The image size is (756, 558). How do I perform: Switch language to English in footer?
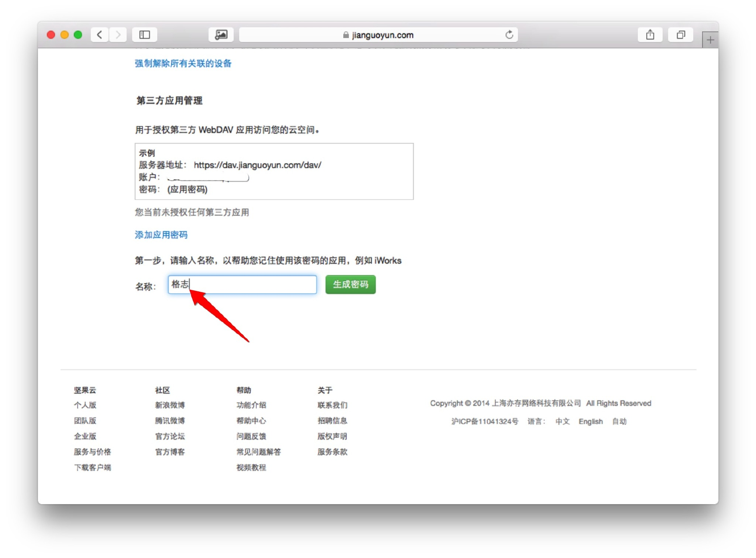click(x=590, y=421)
